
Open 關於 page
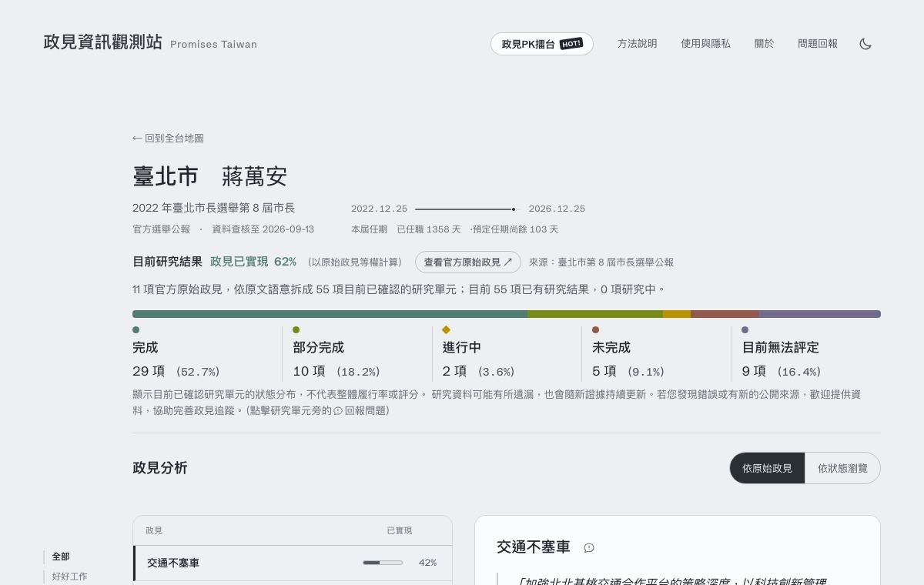764,44
